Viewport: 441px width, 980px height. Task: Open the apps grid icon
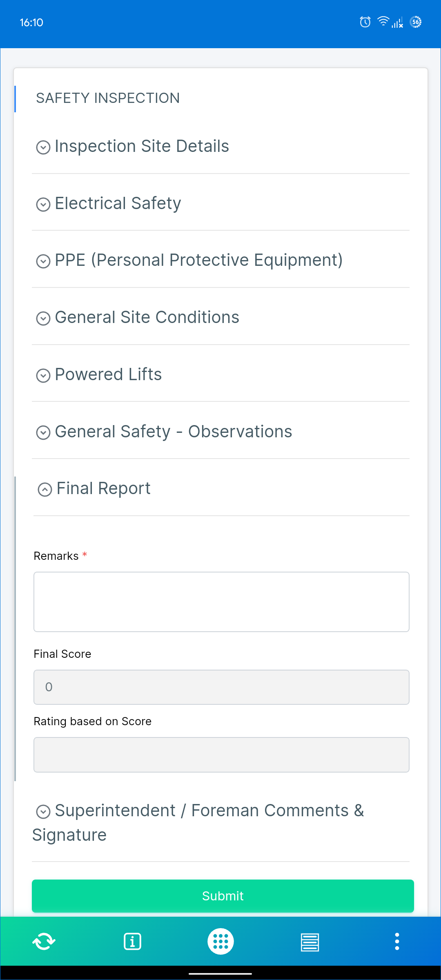[220, 942]
